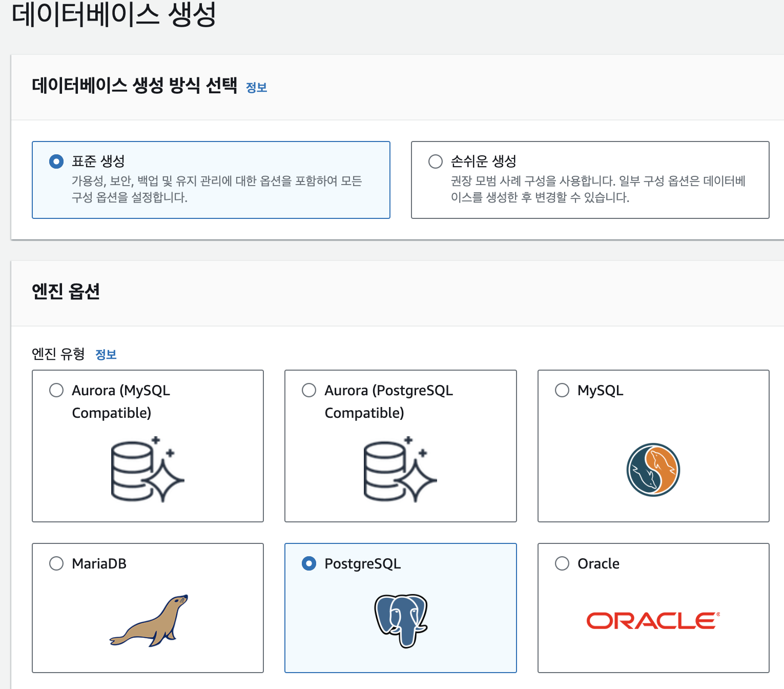Select the MariaDB engine radio button
Screen dimensions: 784x689
[x=56, y=563]
